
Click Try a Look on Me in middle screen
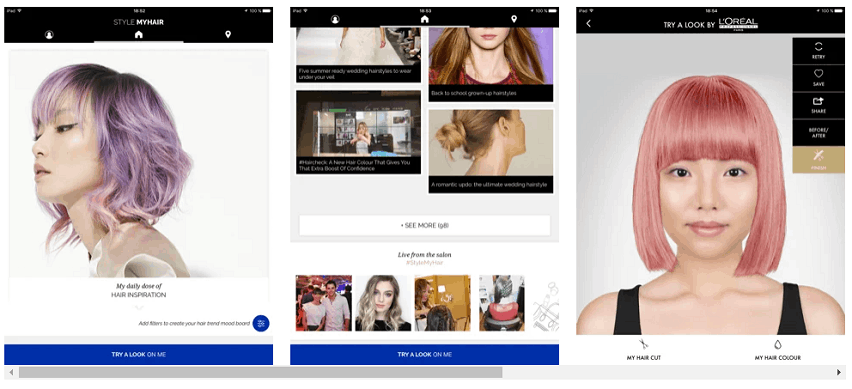pyautogui.click(x=424, y=354)
